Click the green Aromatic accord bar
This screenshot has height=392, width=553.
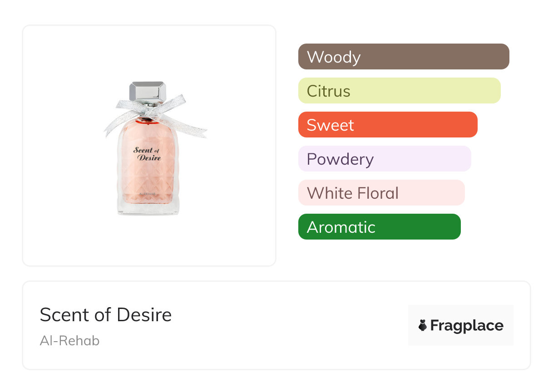click(x=379, y=227)
